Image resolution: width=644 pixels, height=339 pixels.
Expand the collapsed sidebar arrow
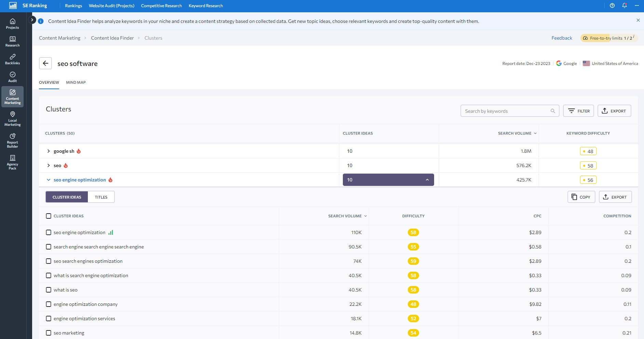click(x=32, y=20)
